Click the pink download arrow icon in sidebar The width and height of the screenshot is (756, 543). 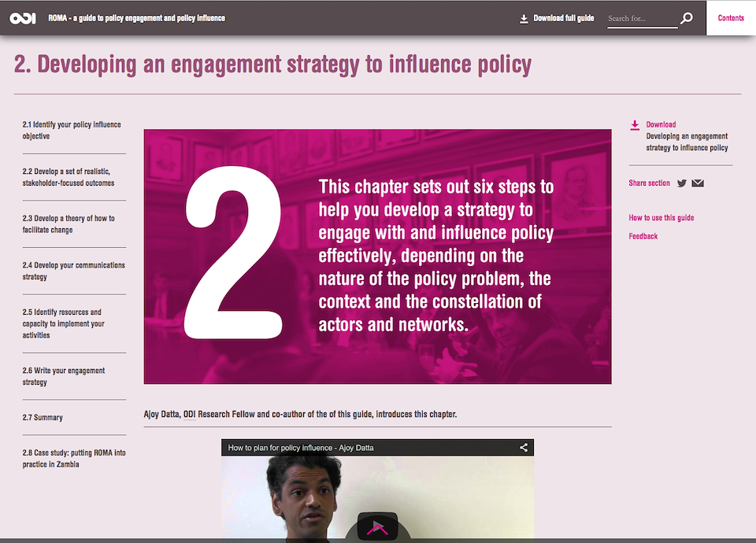pos(635,125)
